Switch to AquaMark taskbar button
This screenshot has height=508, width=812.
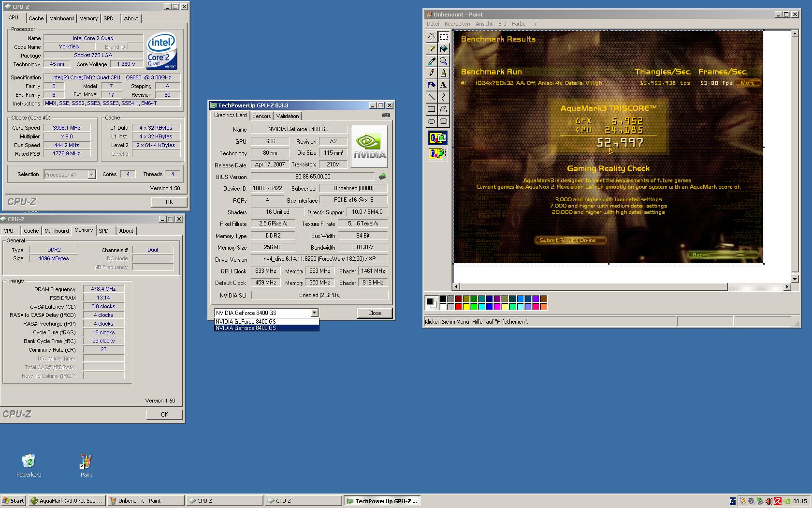[67, 501]
